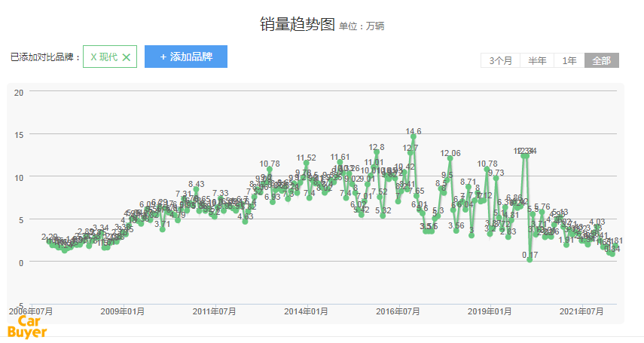The image size is (644, 343).
Task: Switch to the 3个月 time range
Action: tap(500, 61)
